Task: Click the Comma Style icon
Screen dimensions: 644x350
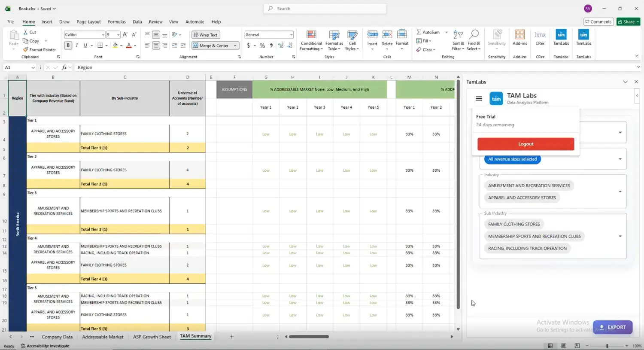Action: pyautogui.click(x=271, y=46)
